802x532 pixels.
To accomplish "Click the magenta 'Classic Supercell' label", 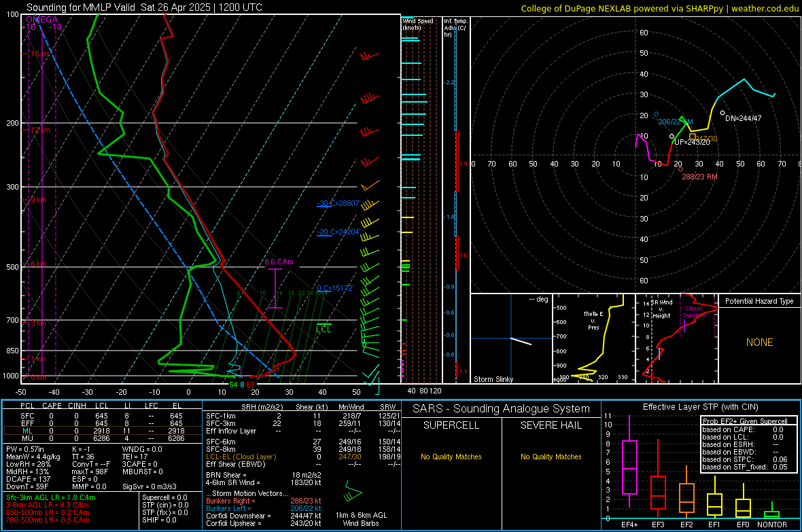I will tap(694, 312).
